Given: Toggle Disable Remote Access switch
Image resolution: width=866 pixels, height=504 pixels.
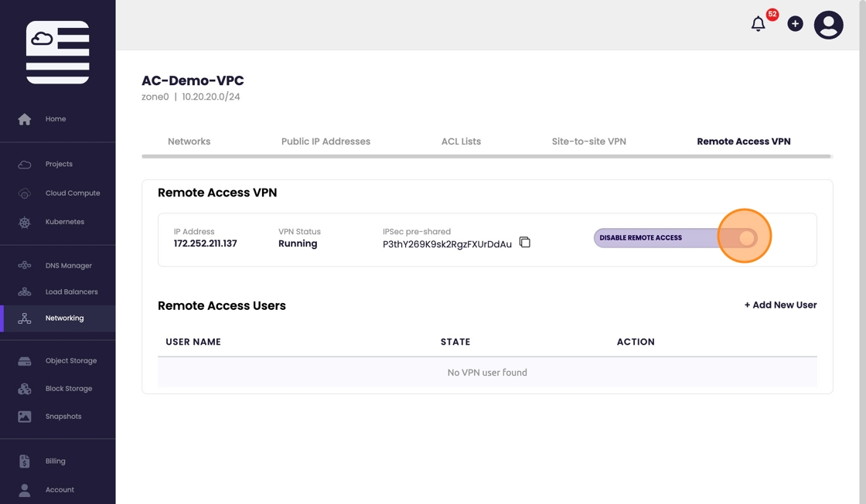Looking at the screenshot, I should (745, 238).
